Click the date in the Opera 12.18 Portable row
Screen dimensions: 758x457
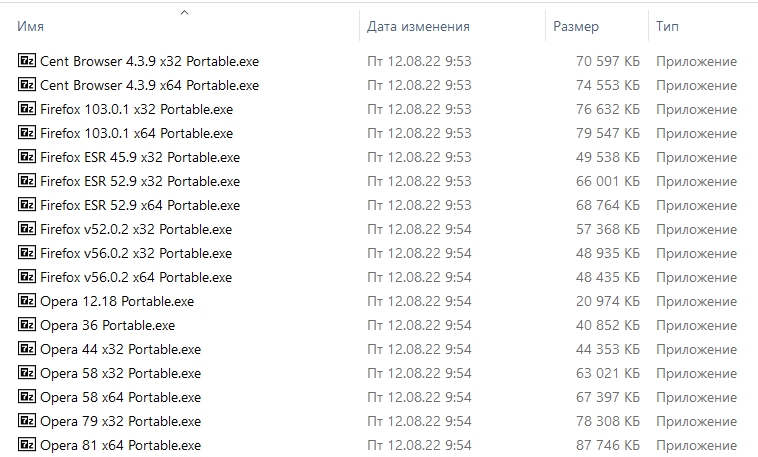pyautogui.click(x=419, y=301)
